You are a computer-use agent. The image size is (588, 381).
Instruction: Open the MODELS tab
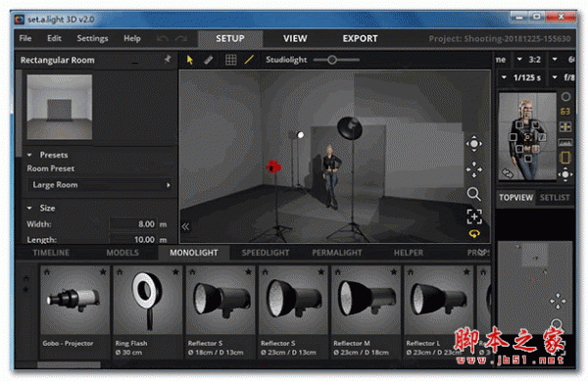(122, 253)
